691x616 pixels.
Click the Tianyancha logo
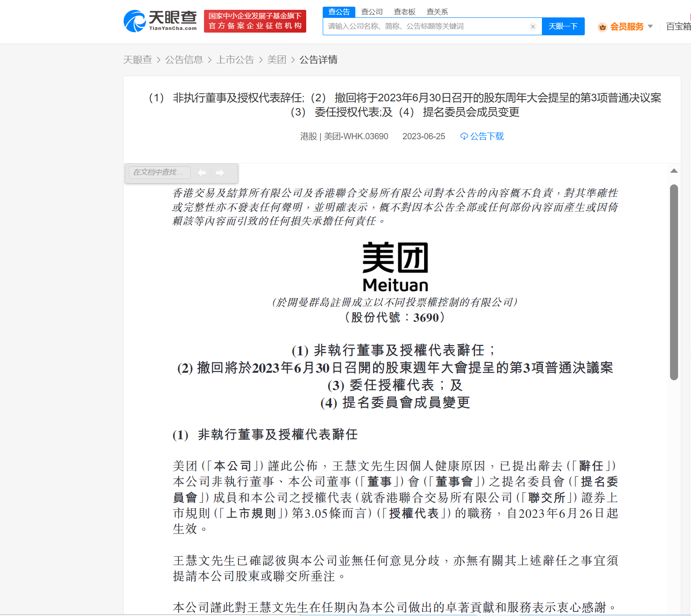160,21
